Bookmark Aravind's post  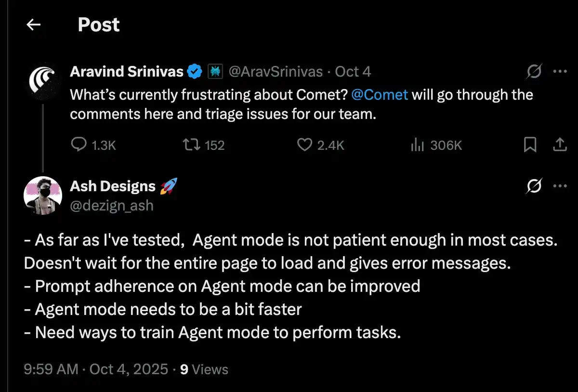tap(530, 144)
